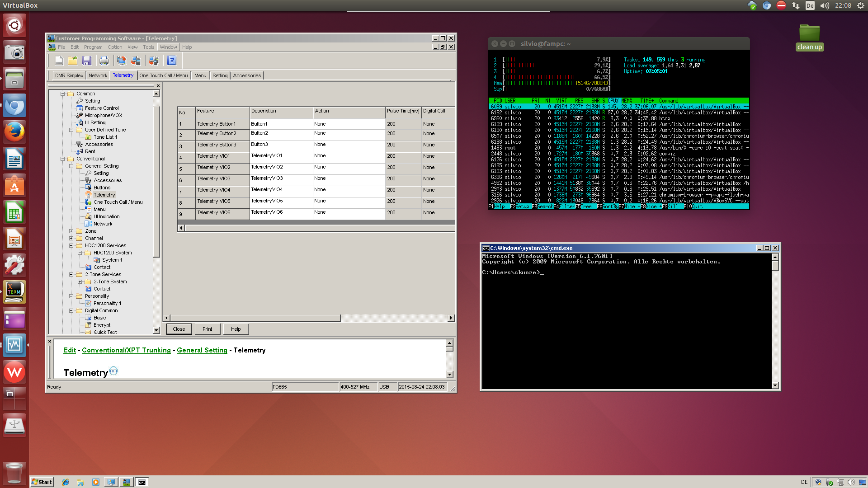Screen dimensions: 868x488
Task: Click the Print button below the table
Action: point(208,329)
